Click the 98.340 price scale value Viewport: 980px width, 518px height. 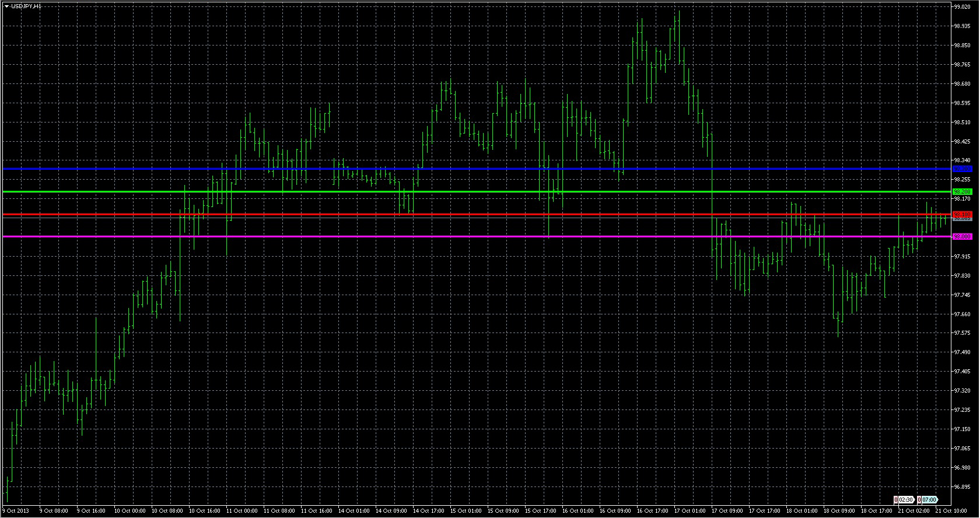[962, 160]
